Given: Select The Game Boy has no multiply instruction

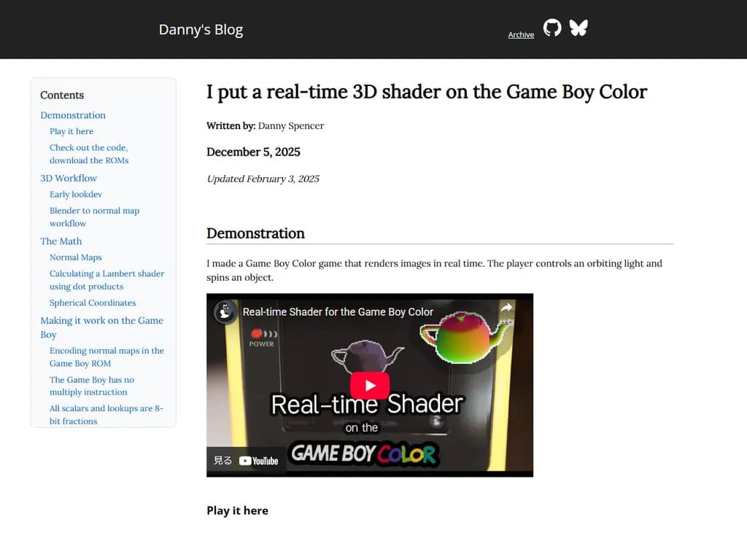Looking at the screenshot, I should [92, 386].
